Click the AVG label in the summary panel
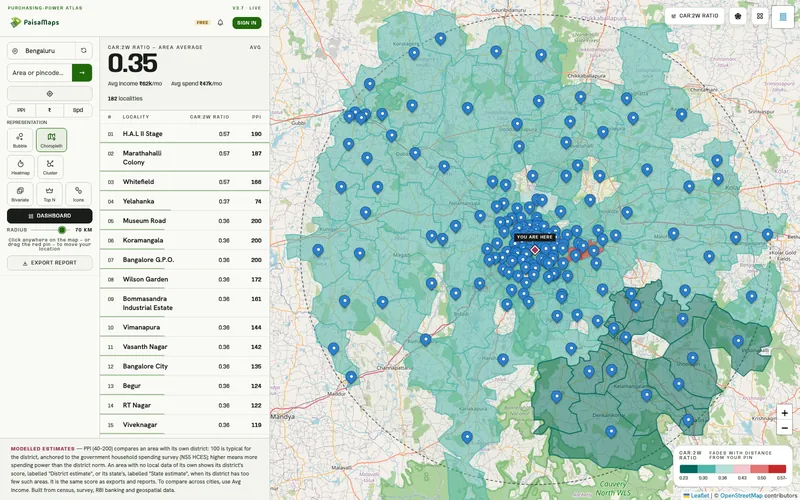800x500 pixels. coord(256,47)
